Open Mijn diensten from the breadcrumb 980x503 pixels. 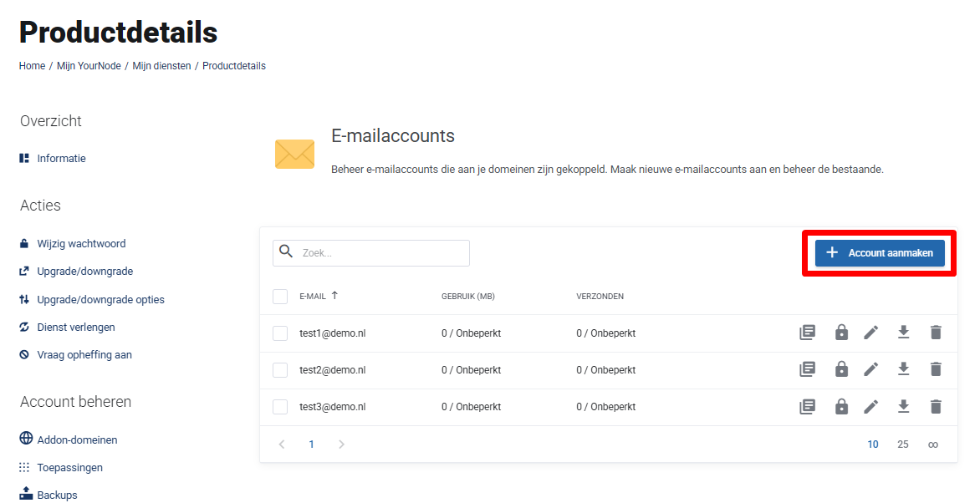[x=161, y=65]
